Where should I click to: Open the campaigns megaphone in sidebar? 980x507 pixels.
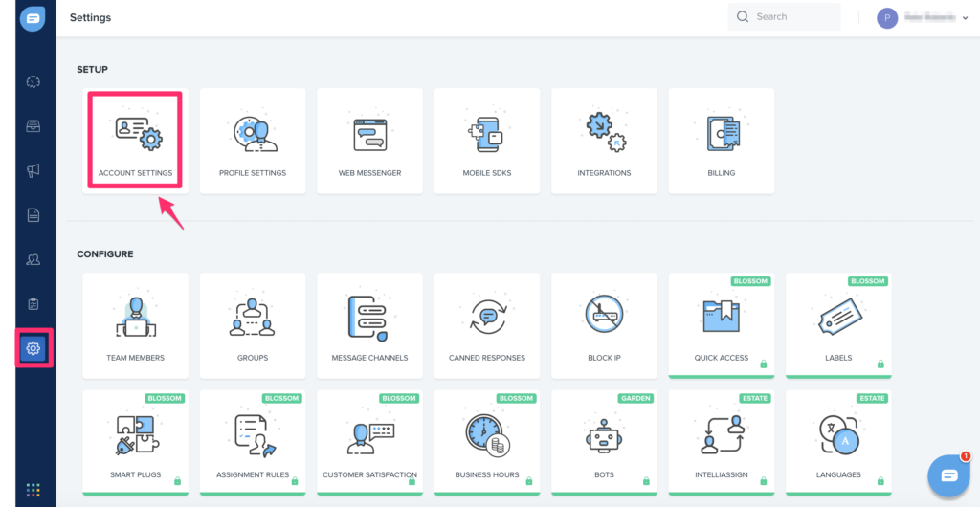(x=33, y=170)
